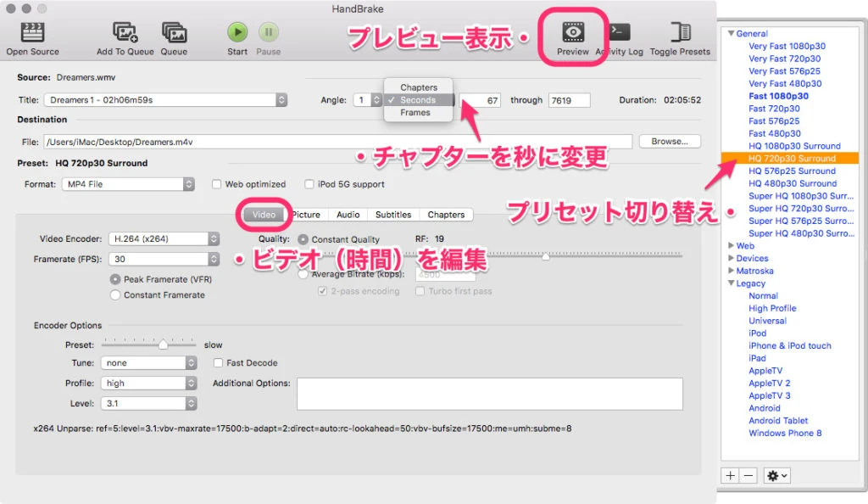The height and width of the screenshot is (504, 868).
Task: Collapse the General presets group
Action: [x=731, y=33]
